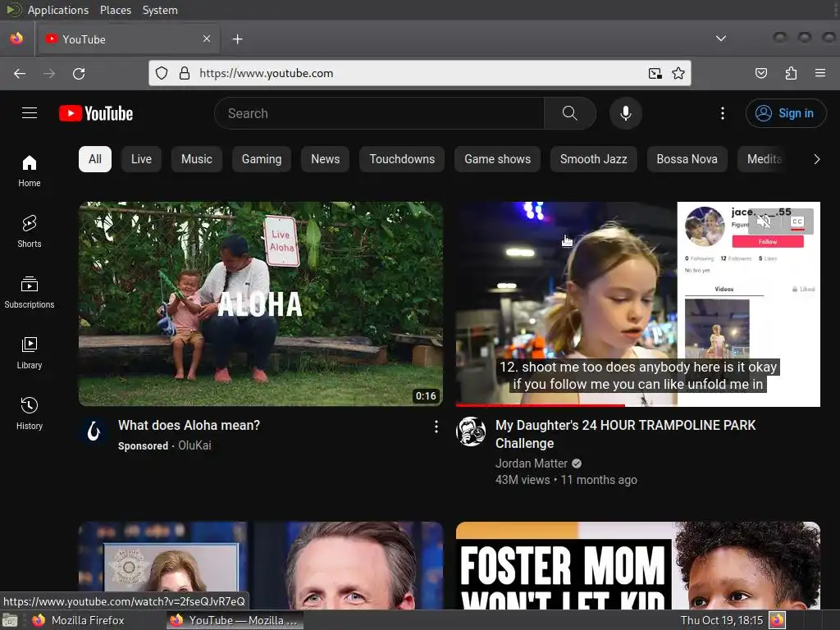Toggle captions on video preview
This screenshot has width=840, height=630.
click(x=797, y=221)
